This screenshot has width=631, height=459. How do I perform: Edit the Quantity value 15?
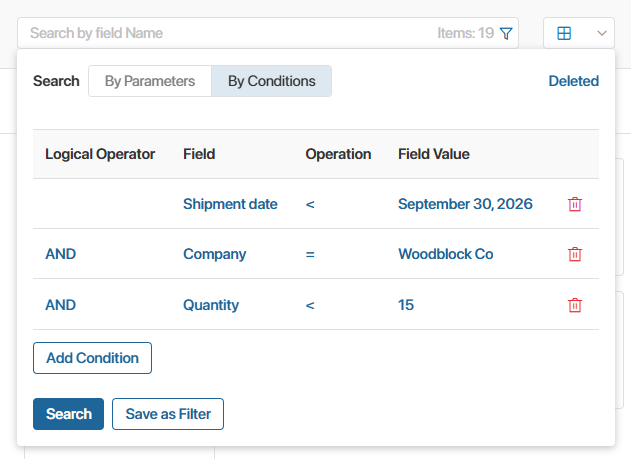(x=406, y=305)
